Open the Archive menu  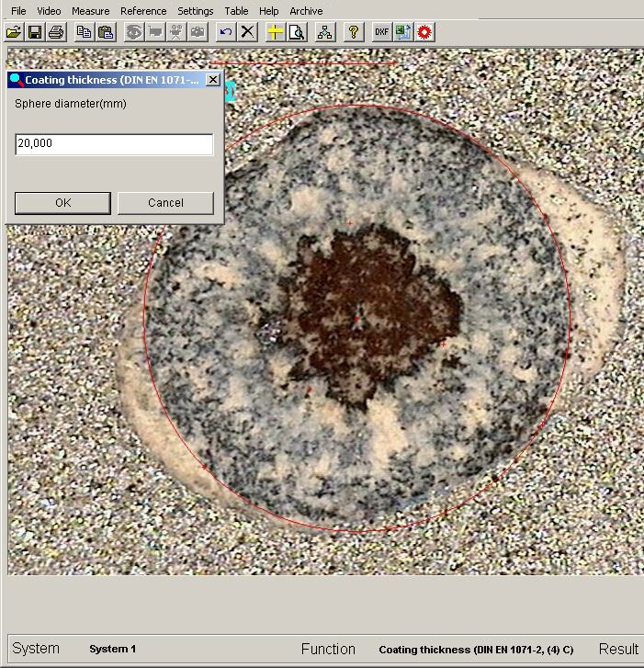(306, 11)
